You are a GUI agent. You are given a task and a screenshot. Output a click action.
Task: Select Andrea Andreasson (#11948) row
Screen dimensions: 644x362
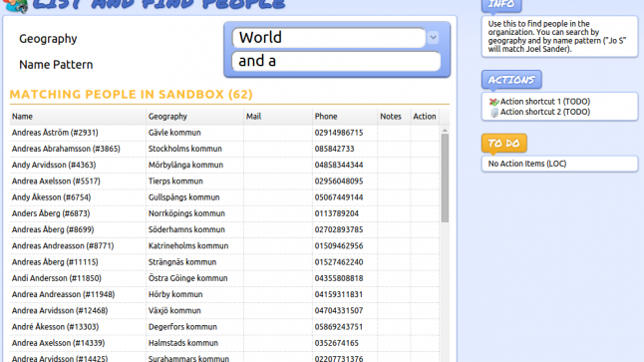(224, 294)
